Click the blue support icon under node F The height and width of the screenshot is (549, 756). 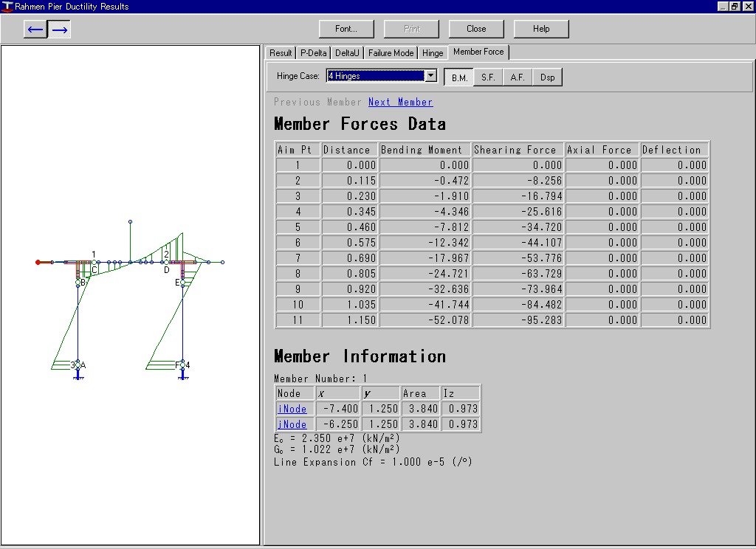182,376
